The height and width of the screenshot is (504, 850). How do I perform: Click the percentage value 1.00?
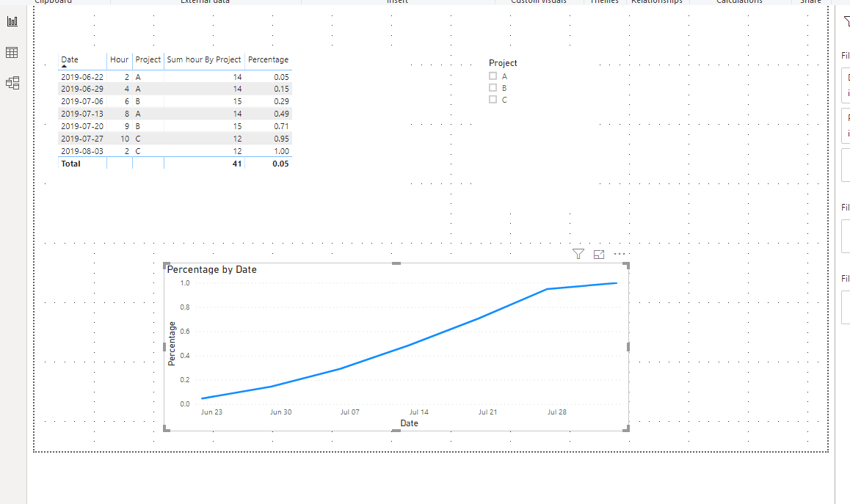(281, 151)
